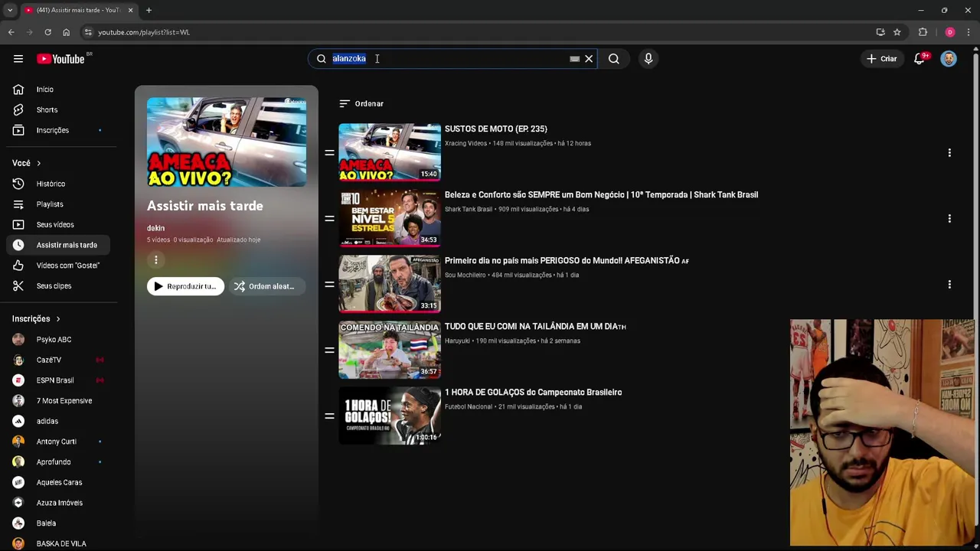Screen dimensions: 980x551
Task: Open the dakin playlist owner link
Action: [x=155, y=228]
